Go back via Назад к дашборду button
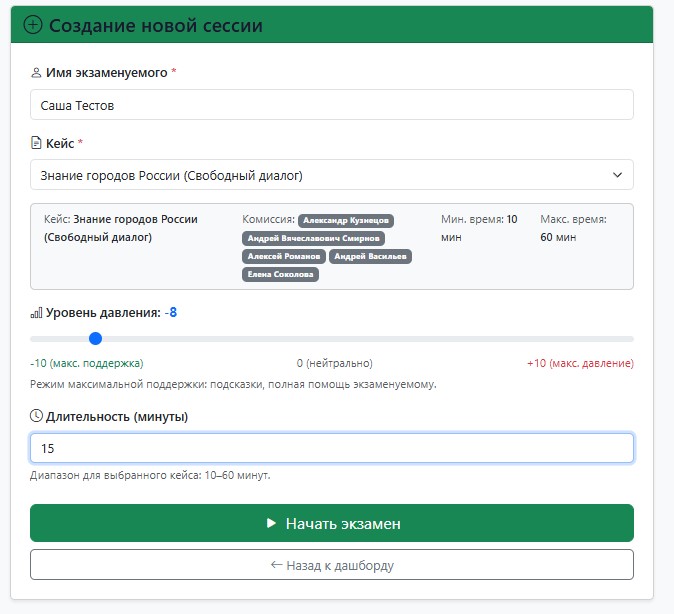Image resolution: width=674 pixels, height=614 pixels. tap(331, 565)
